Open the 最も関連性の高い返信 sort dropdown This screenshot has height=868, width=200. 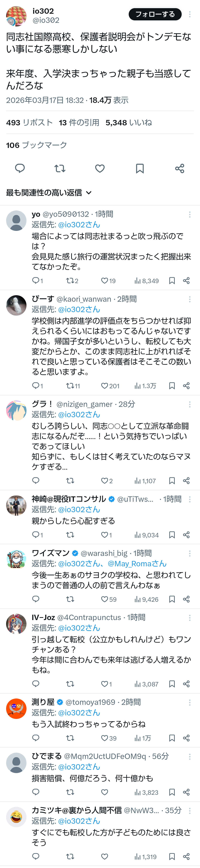coord(49,193)
